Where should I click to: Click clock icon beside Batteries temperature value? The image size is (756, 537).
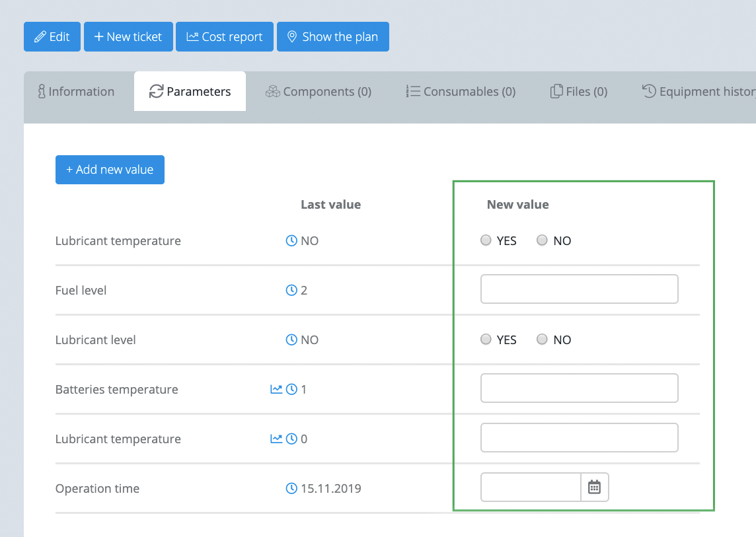click(x=291, y=389)
